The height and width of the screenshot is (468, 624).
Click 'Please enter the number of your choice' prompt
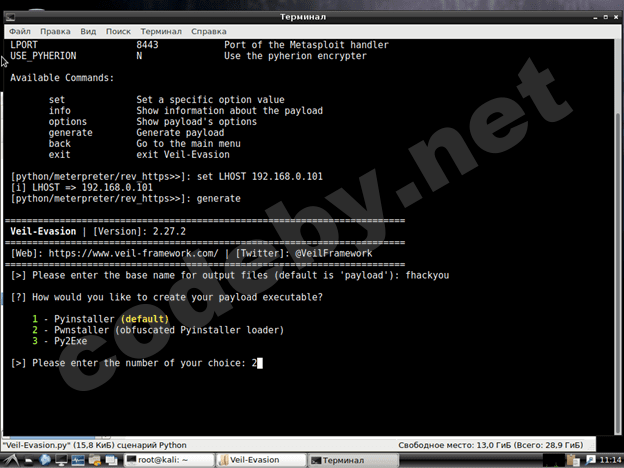pyautogui.click(x=139, y=363)
